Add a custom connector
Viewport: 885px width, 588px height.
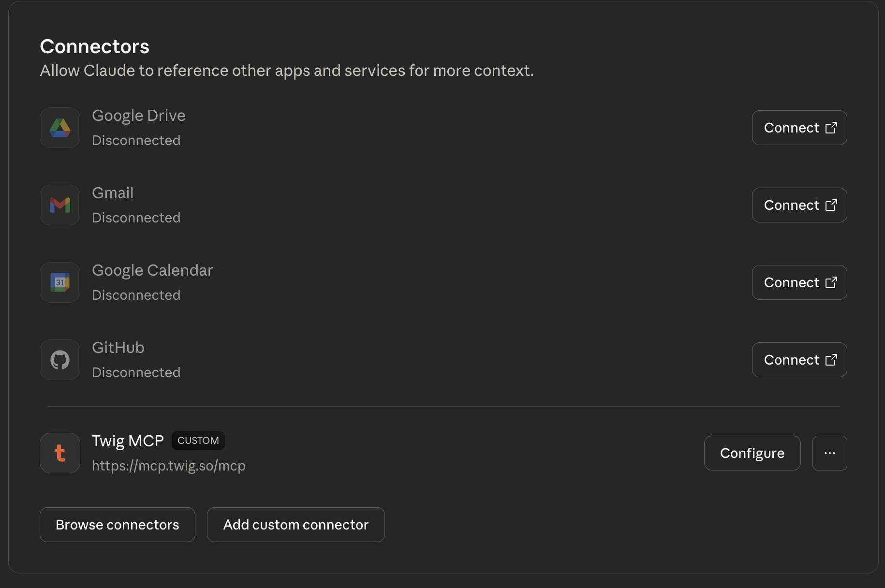coord(295,525)
